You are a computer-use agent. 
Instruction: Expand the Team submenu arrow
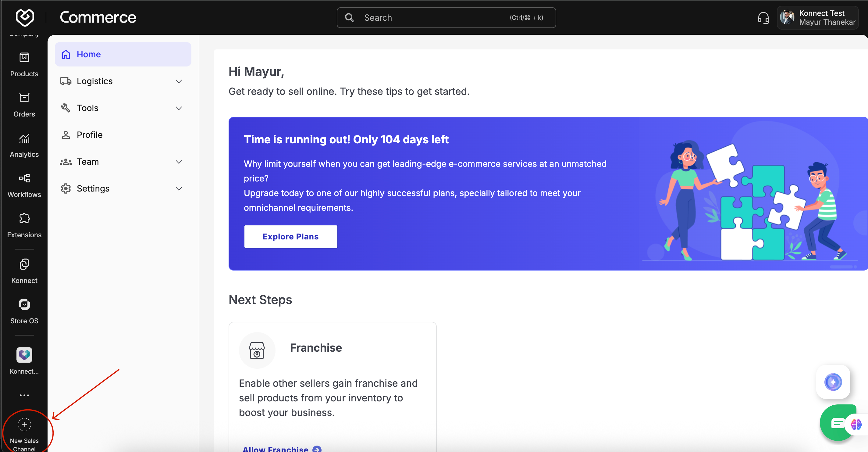coord(179,162)
